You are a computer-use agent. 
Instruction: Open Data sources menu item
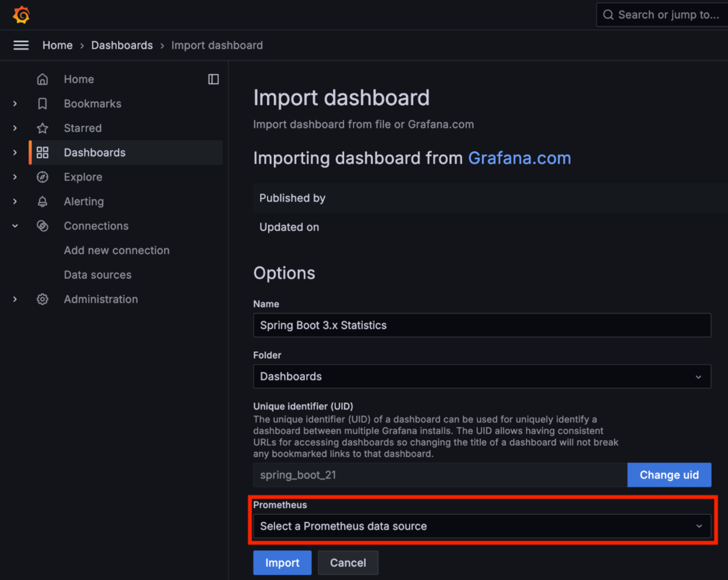(97, 275)
